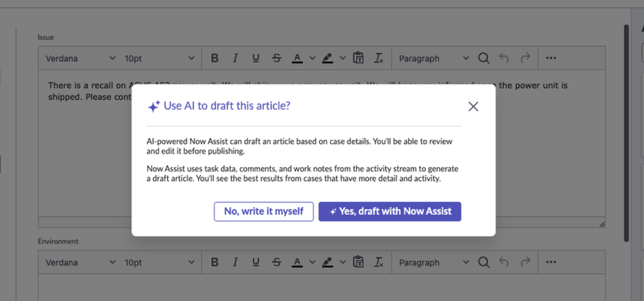Image resolution: width=644 pixels, height=301 pixels.
Task: Click Undo icon in Environment editor toolbar
Action: point(504,262)
